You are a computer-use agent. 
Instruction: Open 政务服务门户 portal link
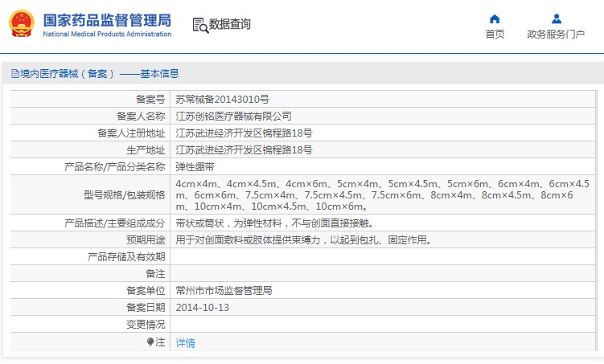click(x=556, y=35)
